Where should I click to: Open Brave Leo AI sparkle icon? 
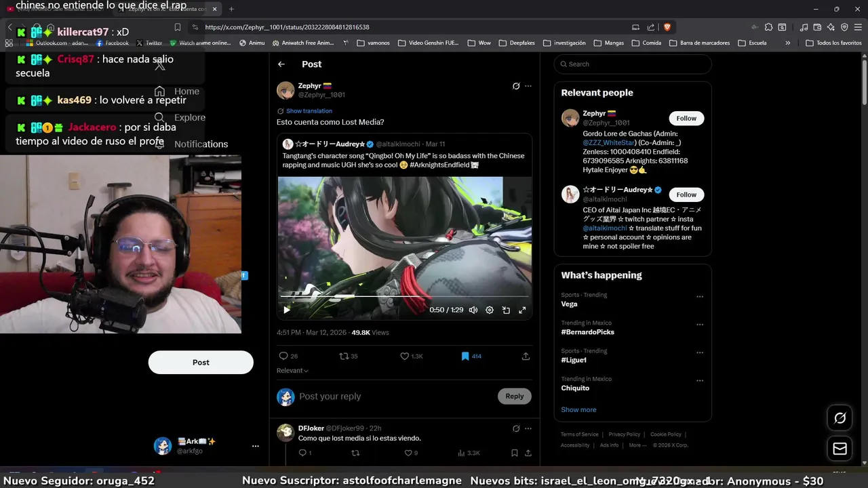[831, 27]
